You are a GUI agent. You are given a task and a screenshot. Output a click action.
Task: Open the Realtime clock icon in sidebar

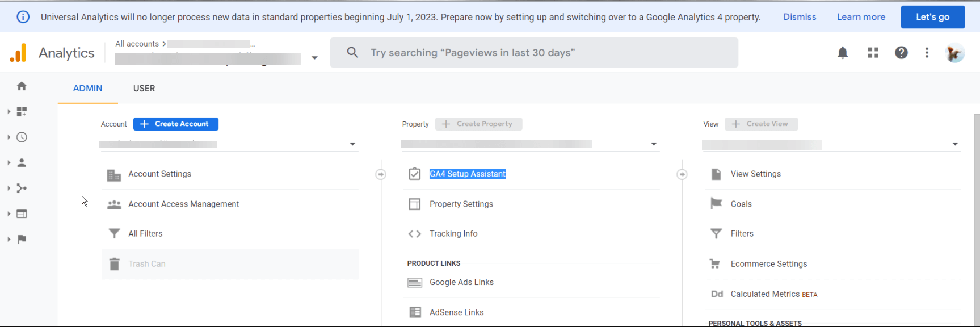click(x=22, y=137)
